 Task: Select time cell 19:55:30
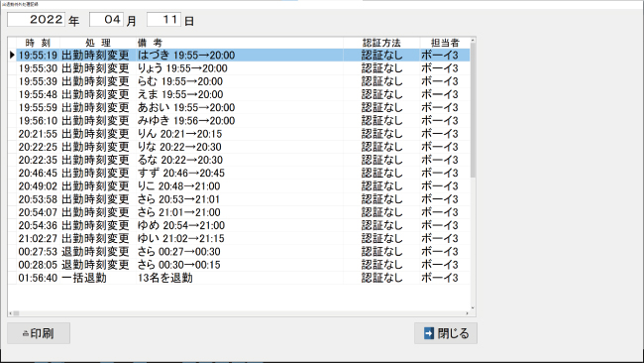click(x=38, y=68)
